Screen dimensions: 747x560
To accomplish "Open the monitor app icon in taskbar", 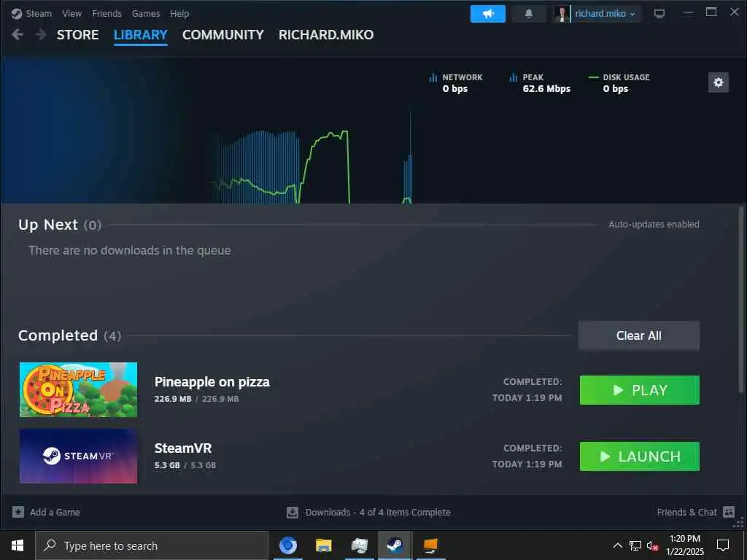I will [x=359, y=545].
